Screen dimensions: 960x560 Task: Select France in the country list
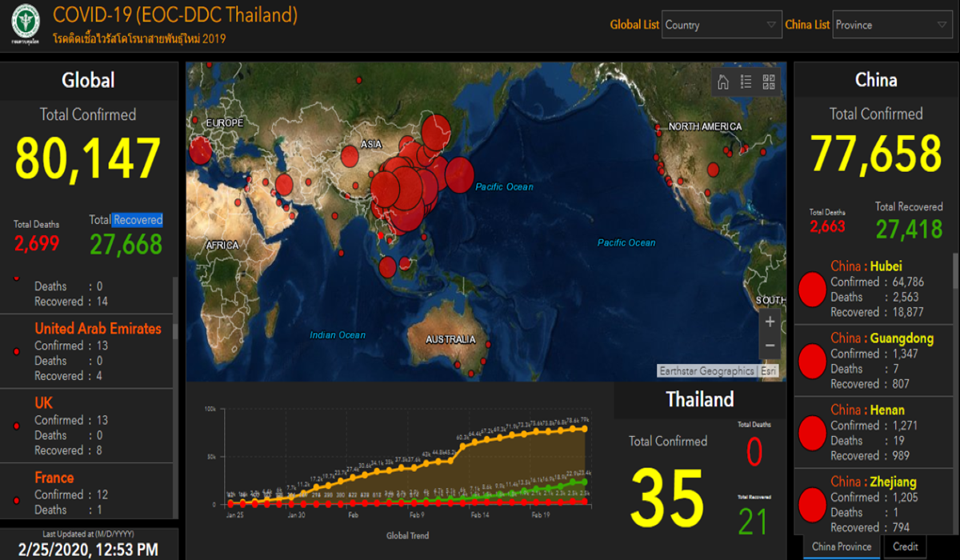pyautogui.click(x=54, y=478)
